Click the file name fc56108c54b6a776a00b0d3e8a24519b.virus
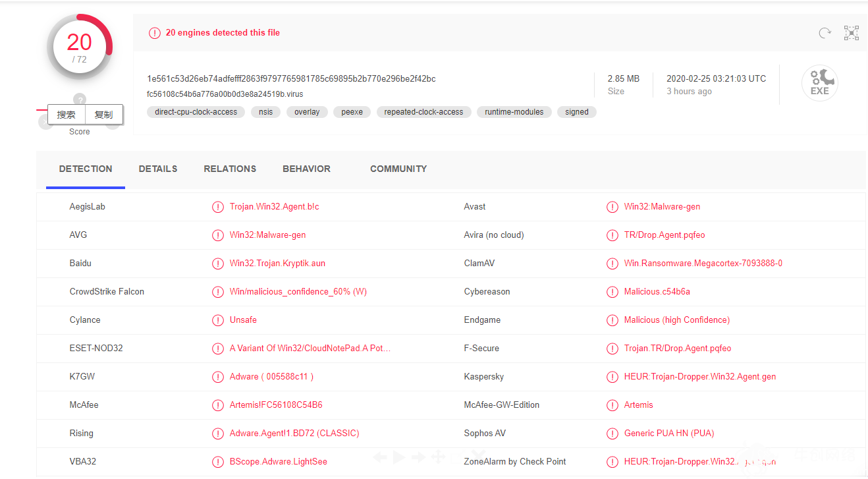The height and width of the screenshot is (479, 868). click(x=225, y=94)
